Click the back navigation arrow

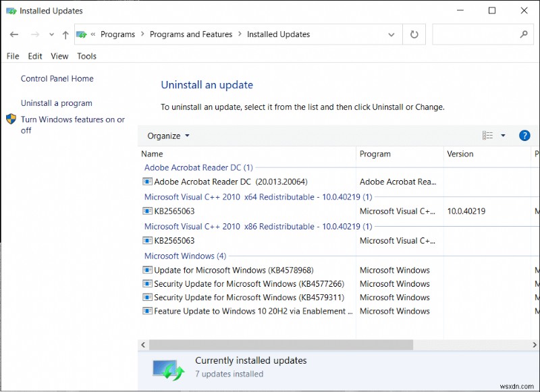pyautogui.click(x=14, y=34)
